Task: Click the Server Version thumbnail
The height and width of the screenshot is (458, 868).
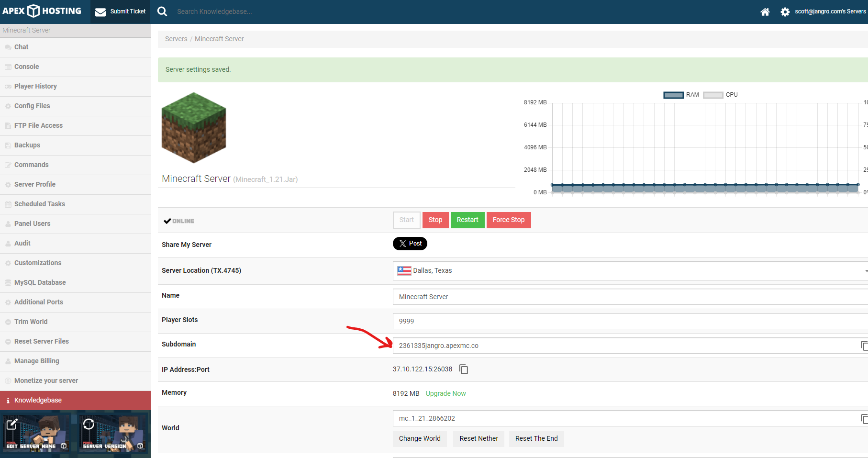Action: coord(112,433)
